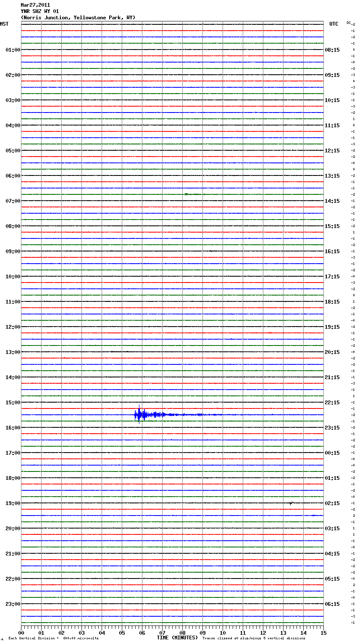Image resolution: width=357 pixels, height=644 pixels.
Task: Select the 03:00 MST time label
Action: pyautogui.click(x=13, y=100)
